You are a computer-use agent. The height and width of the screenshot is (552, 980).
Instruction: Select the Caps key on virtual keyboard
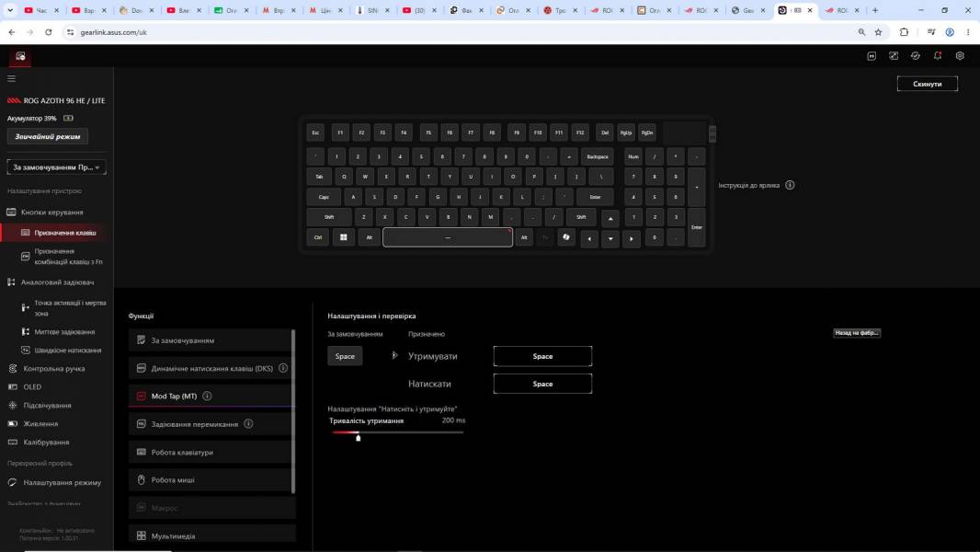324,197
